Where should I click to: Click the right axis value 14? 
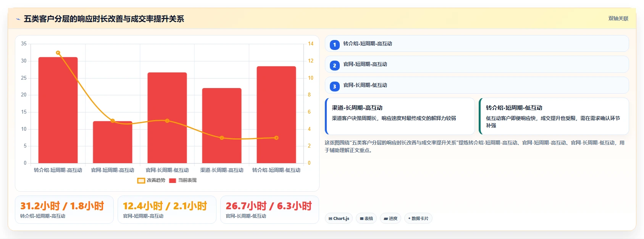tap(311, 44)
